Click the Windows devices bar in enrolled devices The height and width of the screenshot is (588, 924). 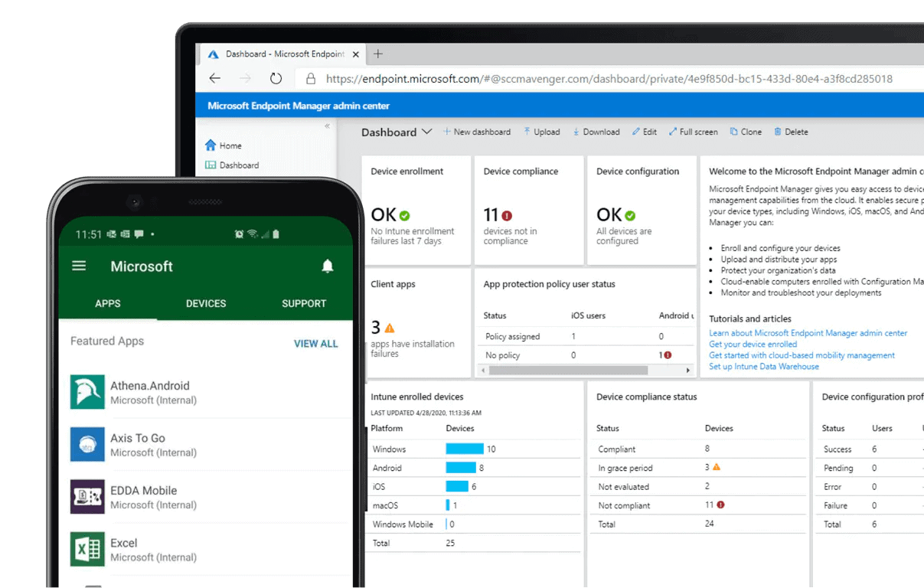(x=465, y=449)
